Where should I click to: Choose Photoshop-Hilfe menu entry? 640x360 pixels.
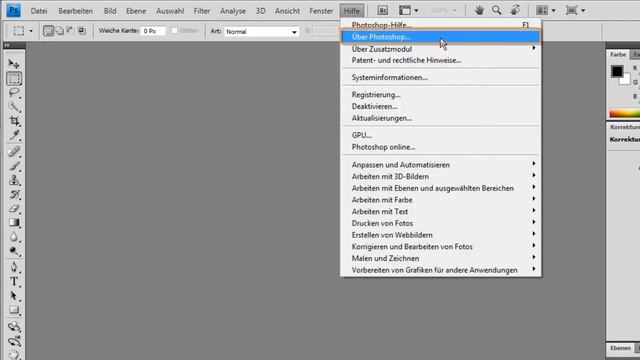pyautogui.click(x=441, y=25)
